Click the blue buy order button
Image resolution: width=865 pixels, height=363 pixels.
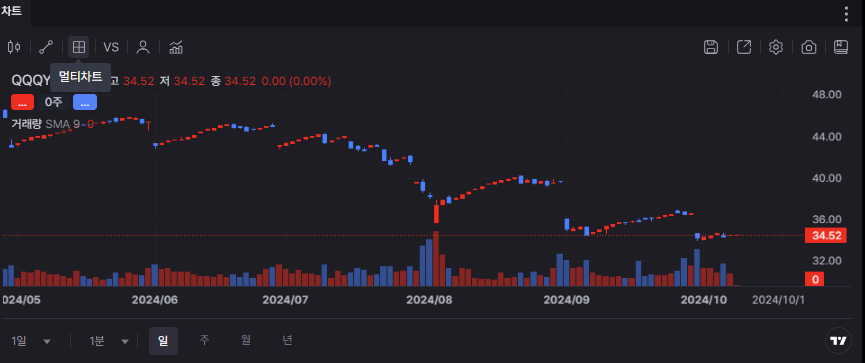pyautogui.click(x=85, y=102)
